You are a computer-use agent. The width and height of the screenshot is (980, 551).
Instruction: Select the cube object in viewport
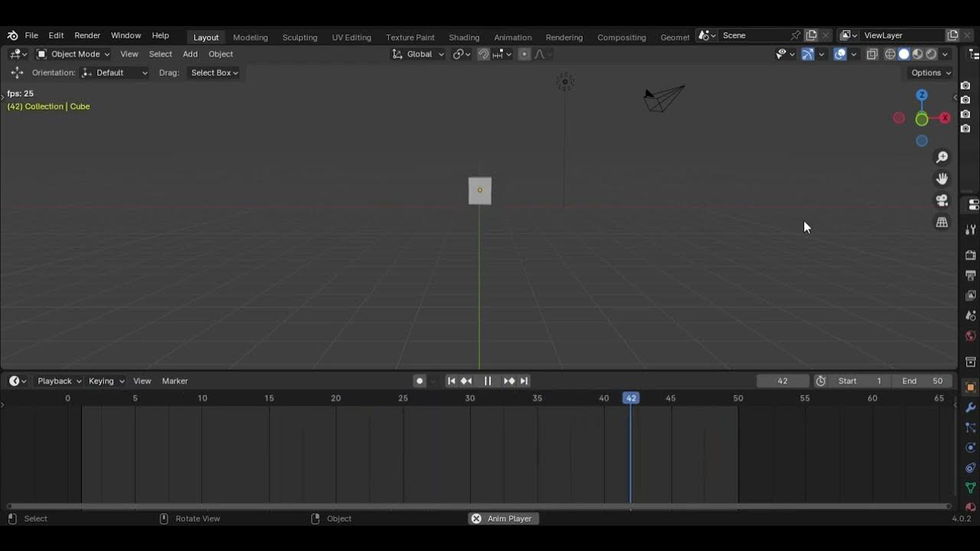(480, 191)
